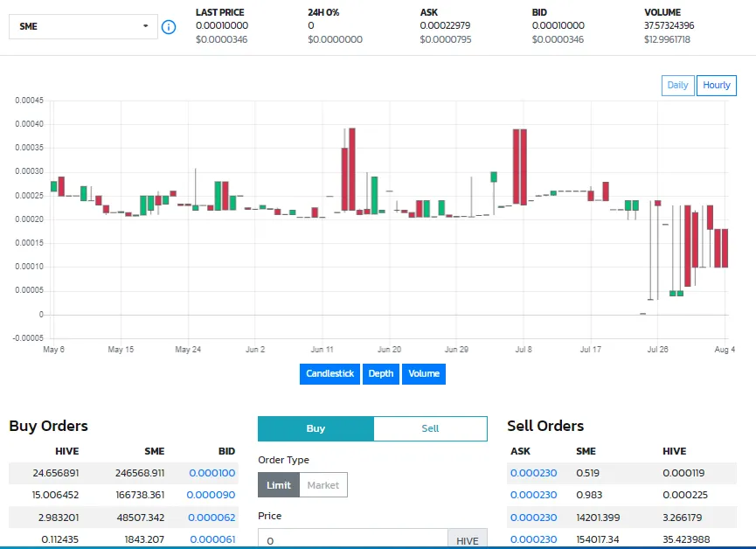Click the Aug 4 date axis label

[725, 350]
